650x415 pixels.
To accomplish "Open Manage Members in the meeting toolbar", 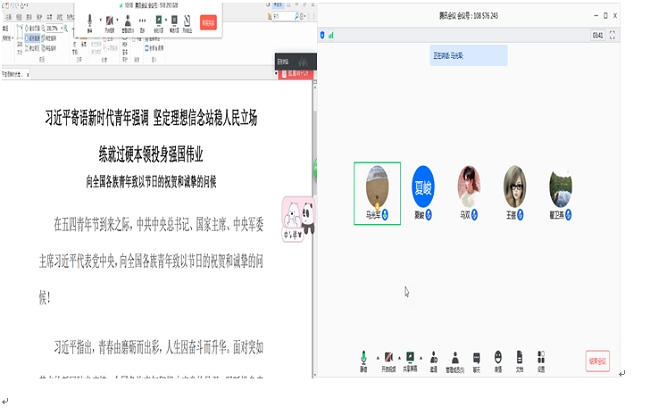I will [x=455, y=359].
